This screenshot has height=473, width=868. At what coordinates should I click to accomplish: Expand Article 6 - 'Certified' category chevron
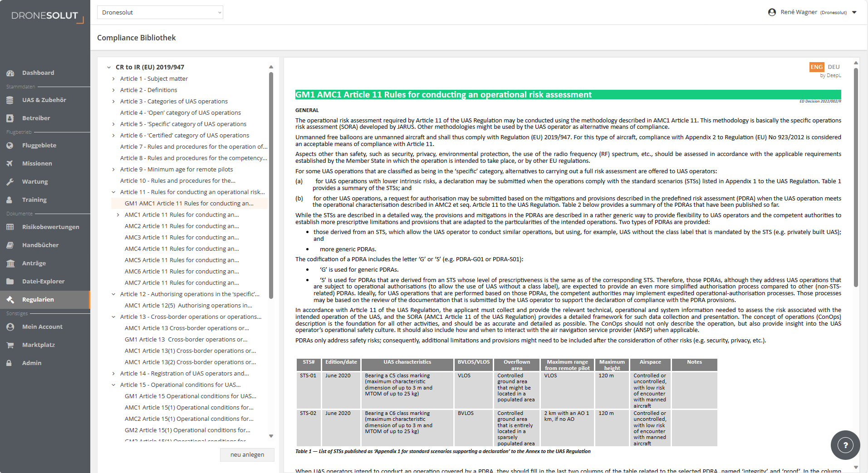click(x=113, y=136)
